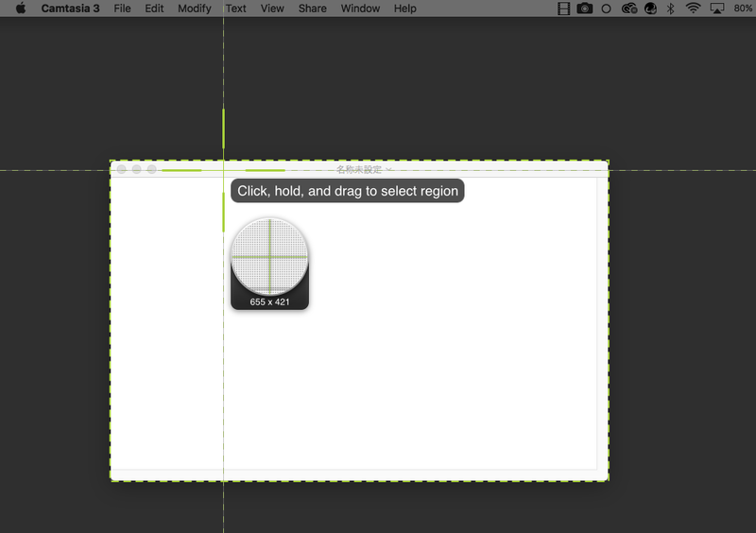Click the magnifier loupe crosshair preview

[269, 256]
